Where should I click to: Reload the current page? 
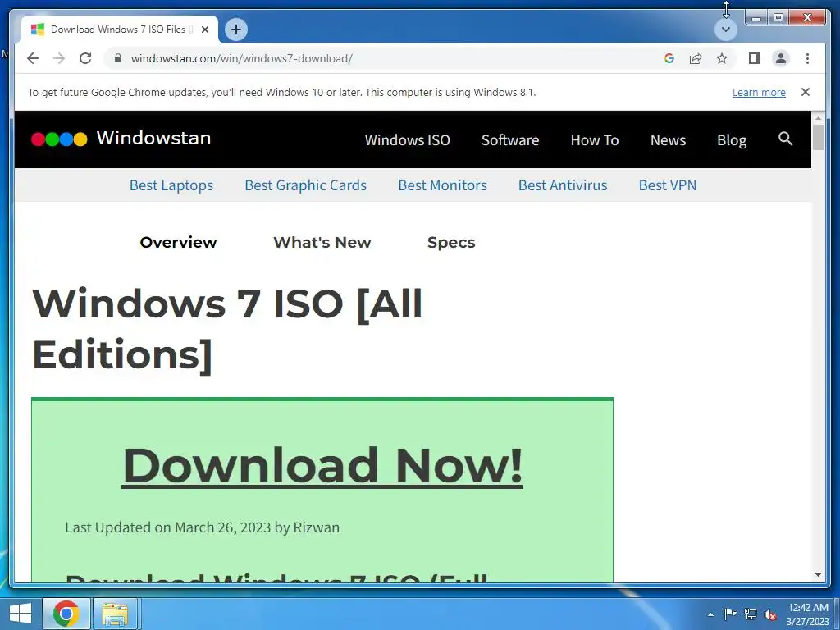click(x=85, y=58)
